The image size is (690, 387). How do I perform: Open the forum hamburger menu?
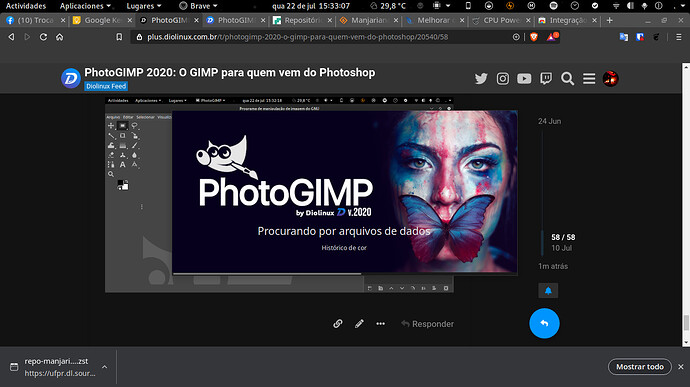point(589,78)
